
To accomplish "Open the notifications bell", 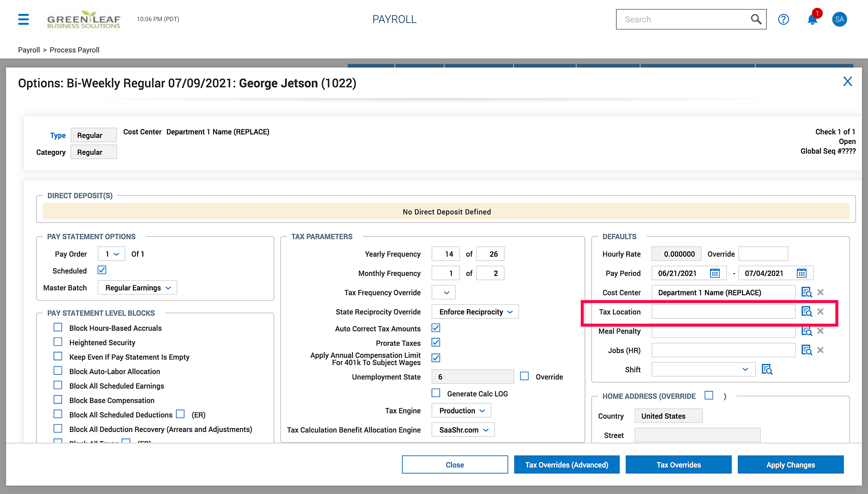I will coord(812,19).
